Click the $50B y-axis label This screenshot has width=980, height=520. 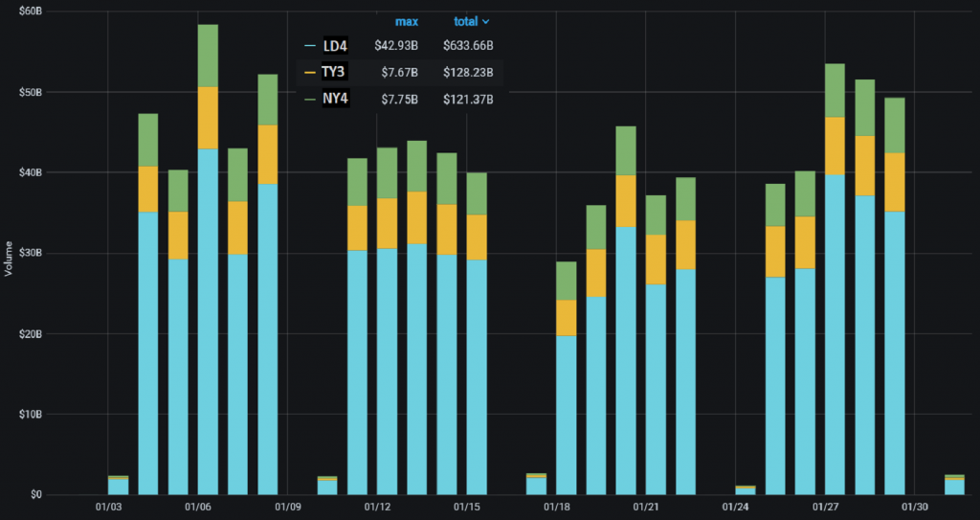coord(32,92)
